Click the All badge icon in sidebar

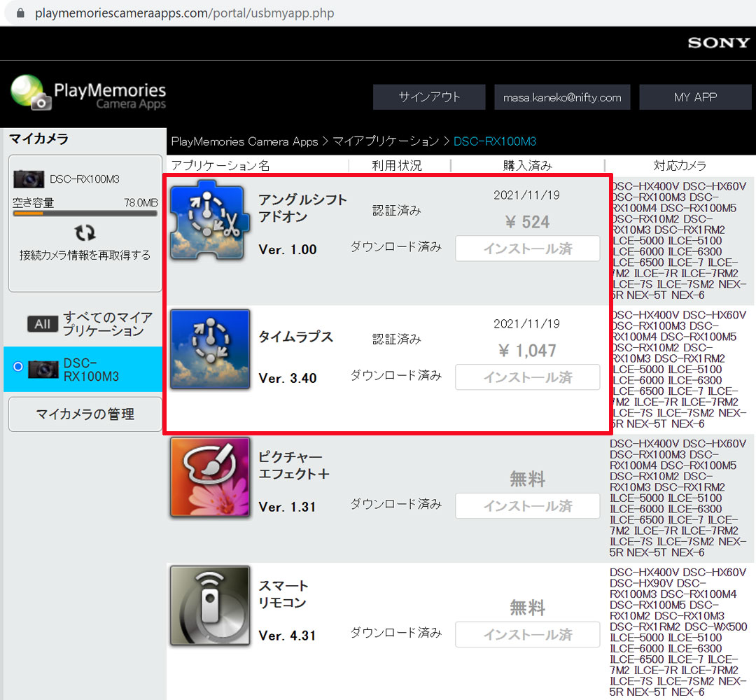[43, 324]
